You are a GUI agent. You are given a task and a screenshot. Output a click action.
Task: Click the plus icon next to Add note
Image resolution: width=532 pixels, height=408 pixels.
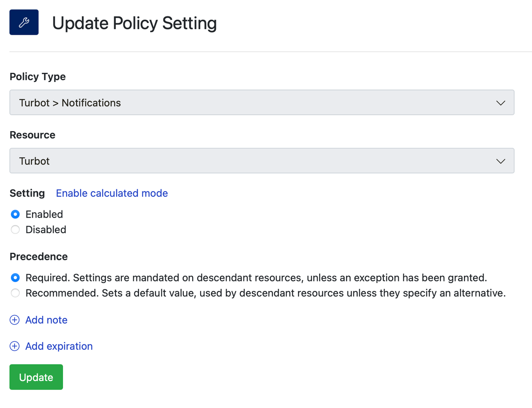[15, 320]
